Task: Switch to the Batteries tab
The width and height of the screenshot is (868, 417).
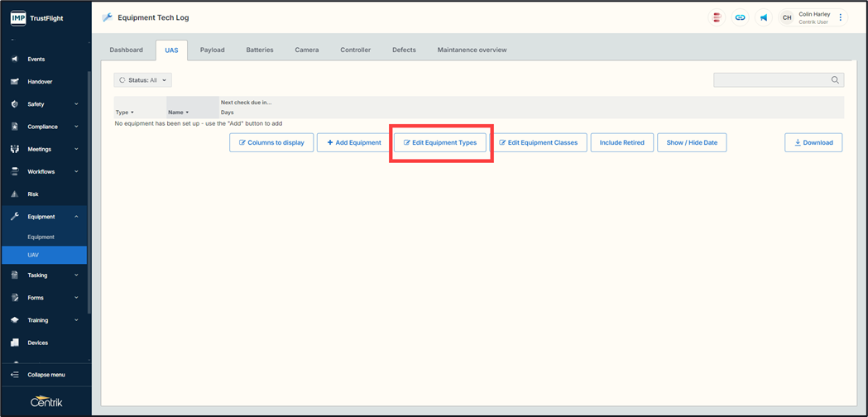Action: click(x=260, y=50)
